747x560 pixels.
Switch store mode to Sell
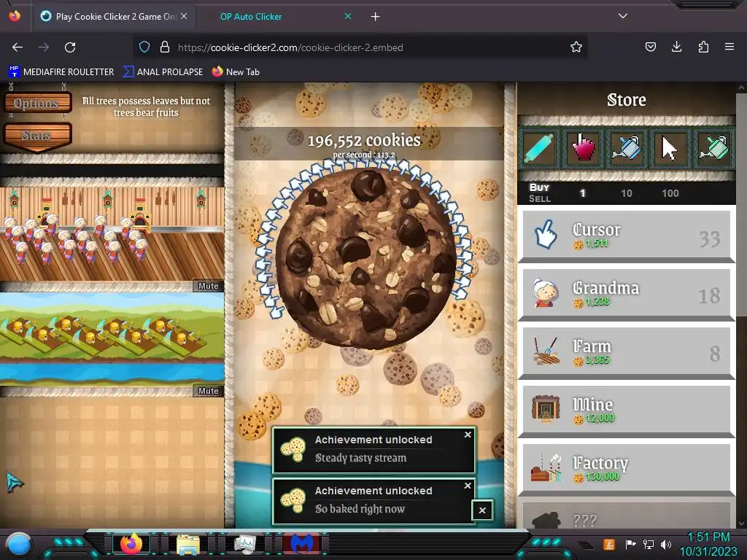[x=539, y=198]
